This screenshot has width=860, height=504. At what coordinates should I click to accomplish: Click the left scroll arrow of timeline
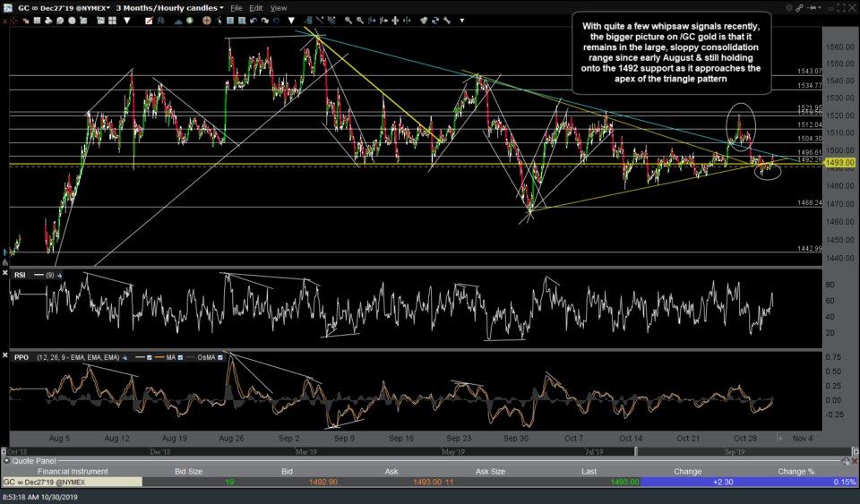pos(4,451)
